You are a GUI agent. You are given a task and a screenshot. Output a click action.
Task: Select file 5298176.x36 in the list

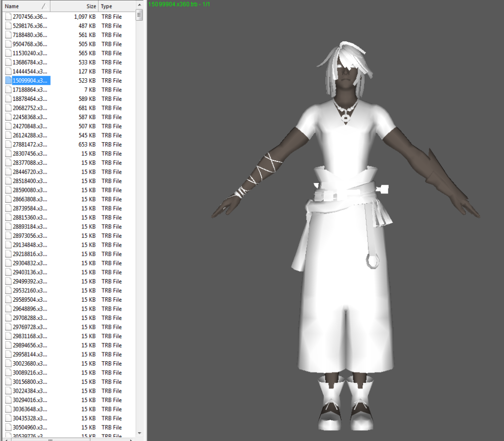(x=30, y=26)
